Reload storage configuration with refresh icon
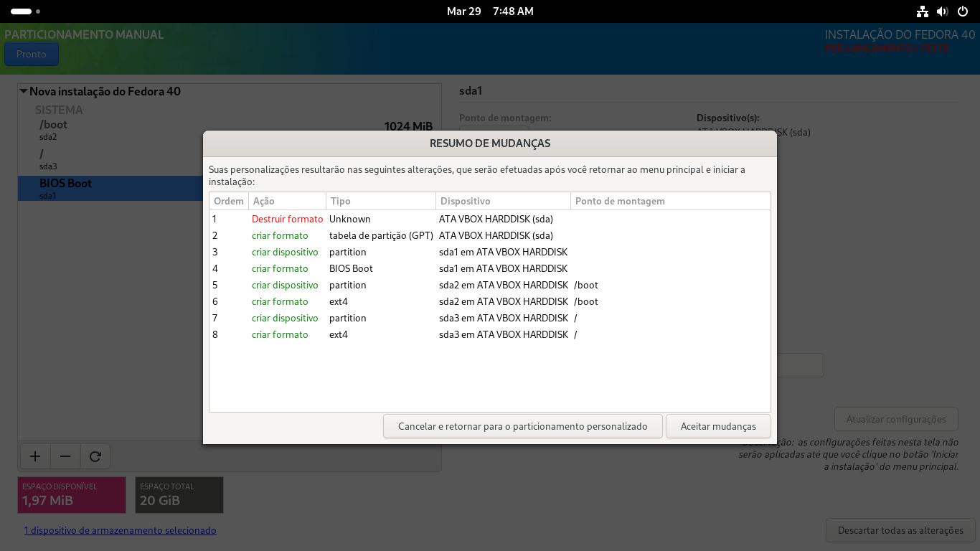980x551 pixels. [x=95, y=456]
